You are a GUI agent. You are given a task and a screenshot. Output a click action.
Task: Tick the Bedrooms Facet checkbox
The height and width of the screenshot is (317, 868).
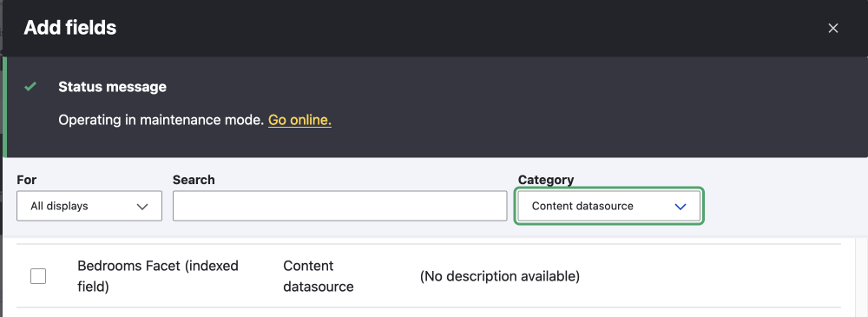coord(38,276)
